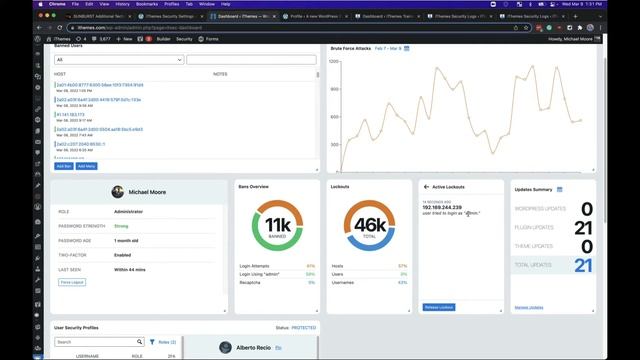Open the File menu

pos(75,4)
